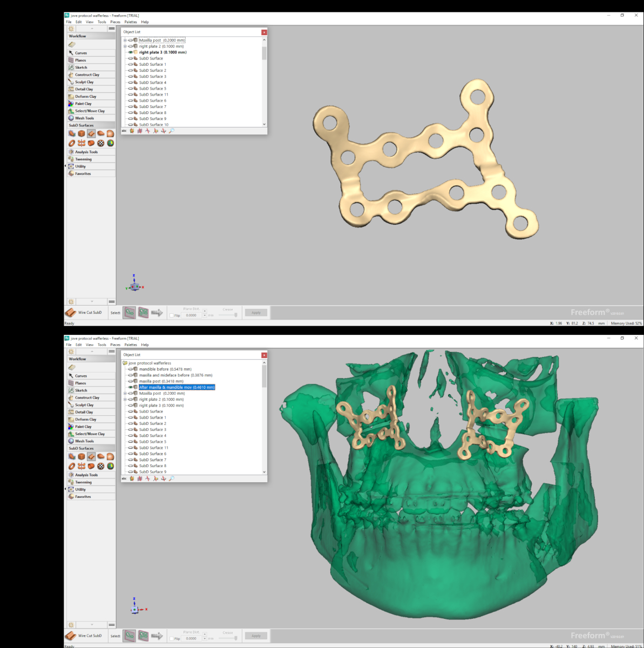Check Flip checkbox in jaw-model window toolbar
This screenshot has width=644, height=648.
coord(172,638)
